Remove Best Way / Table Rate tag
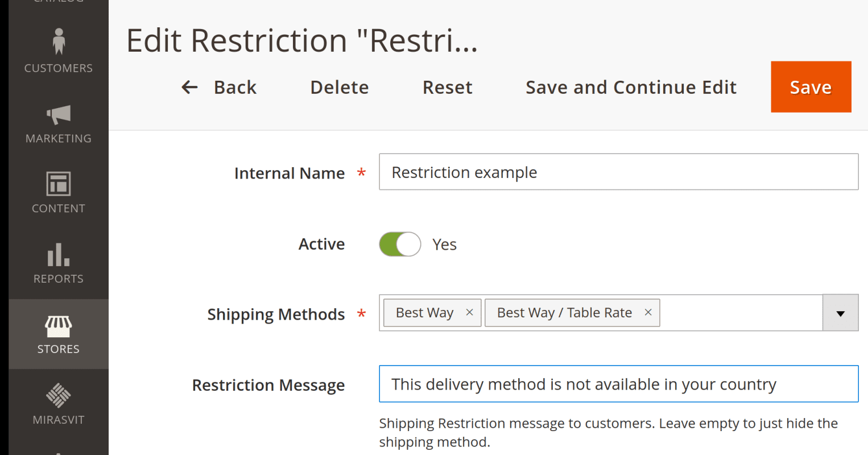The height and width of the screenshot is (455, 868). point(648,312)
